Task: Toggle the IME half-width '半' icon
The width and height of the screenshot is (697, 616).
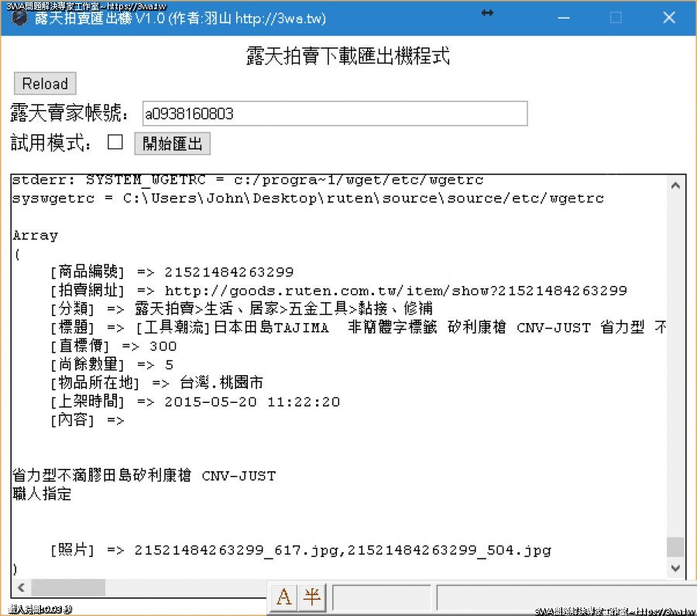Action: (311, 597)
